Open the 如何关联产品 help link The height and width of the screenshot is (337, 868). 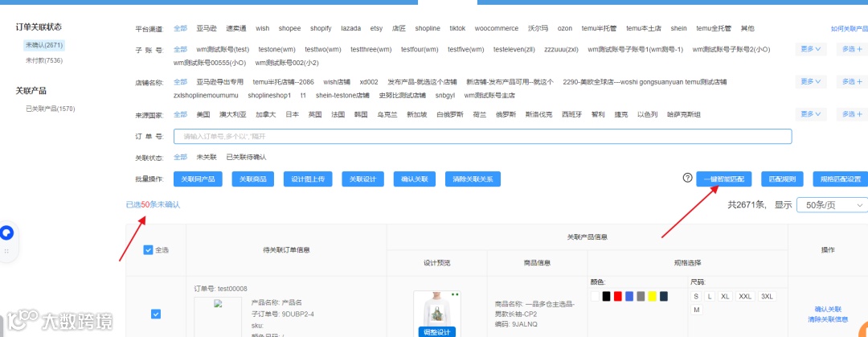pos(850,28)
